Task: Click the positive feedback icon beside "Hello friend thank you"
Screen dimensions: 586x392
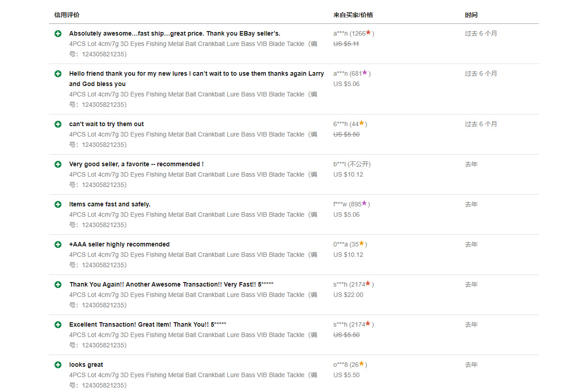Action: pos(58,74)
